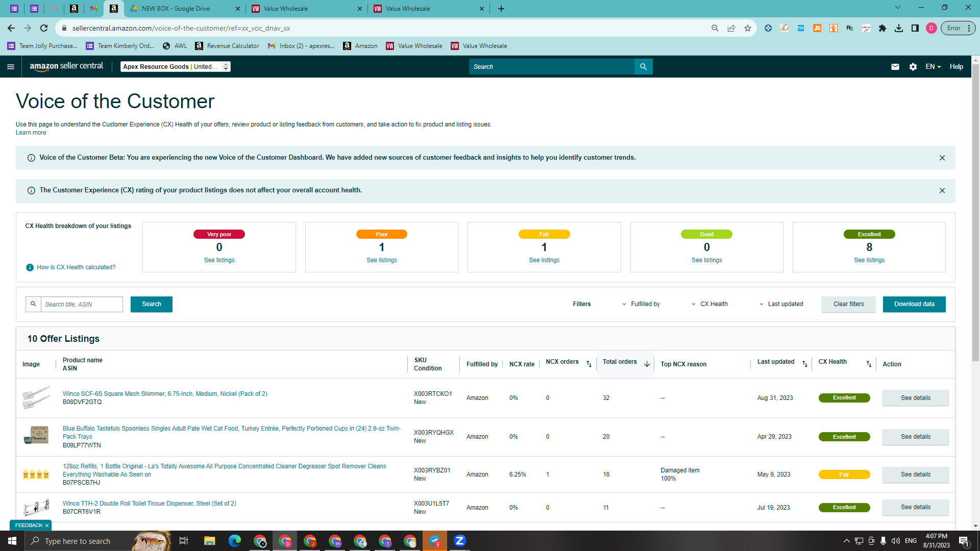Open File Explorer from the taskbar

pos(210,541)
